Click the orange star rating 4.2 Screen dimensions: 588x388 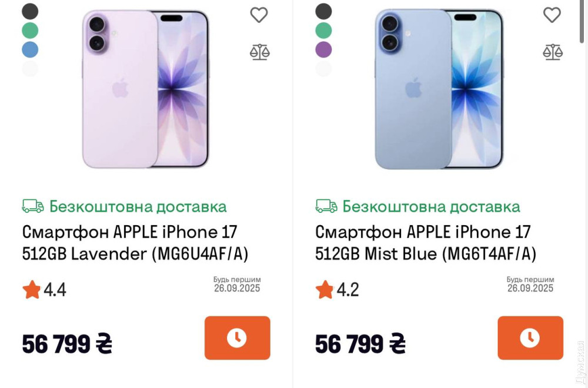click(x=325, y=290)
